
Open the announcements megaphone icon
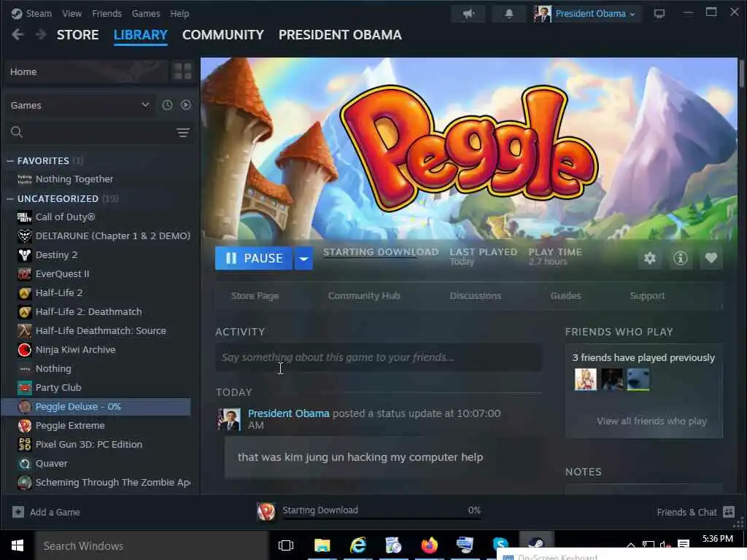468,13
